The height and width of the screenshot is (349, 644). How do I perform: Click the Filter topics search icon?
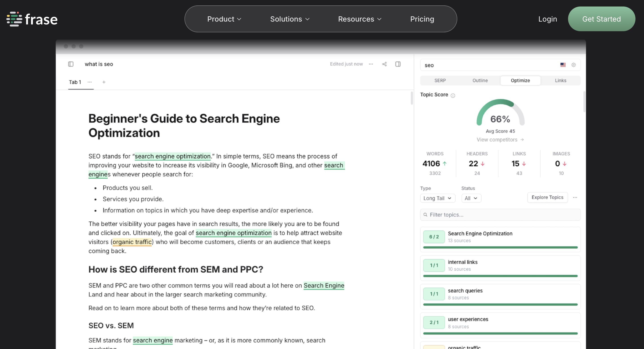425,215
